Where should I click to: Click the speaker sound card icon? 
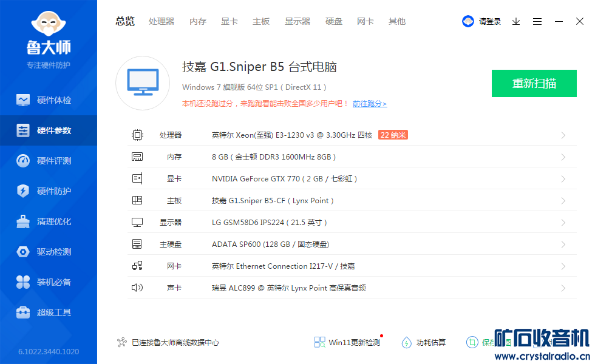pos(137,288)
